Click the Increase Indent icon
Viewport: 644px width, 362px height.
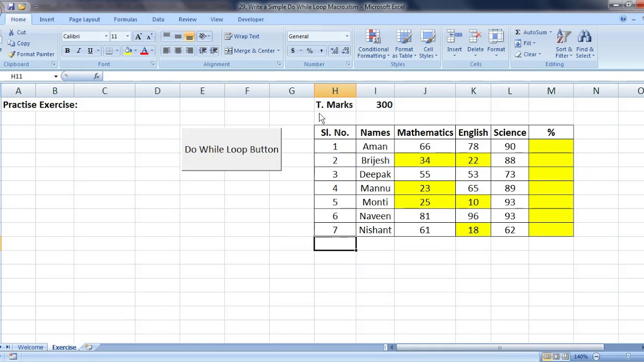tap(214, 51)
